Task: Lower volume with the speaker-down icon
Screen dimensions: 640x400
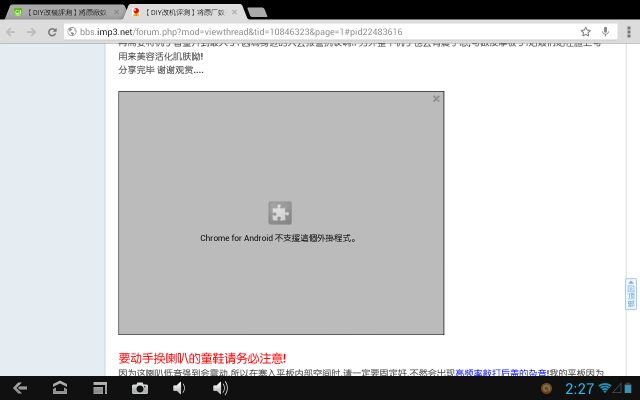Action: tap(179, 388)
